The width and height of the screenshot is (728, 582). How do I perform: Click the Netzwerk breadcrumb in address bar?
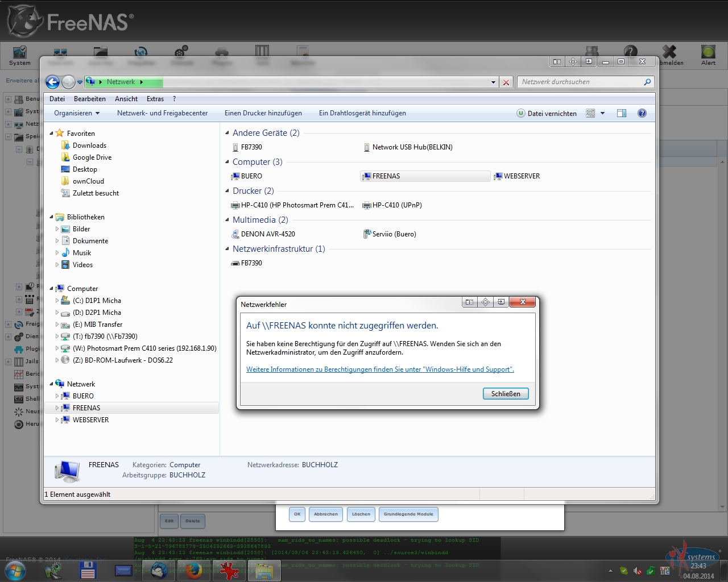121,82
